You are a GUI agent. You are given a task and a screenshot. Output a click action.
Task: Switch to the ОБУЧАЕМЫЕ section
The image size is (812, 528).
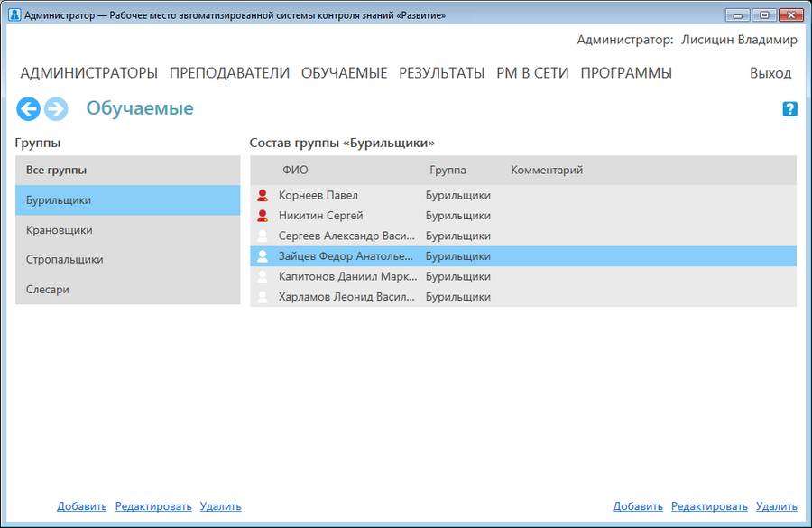[345, 73]
